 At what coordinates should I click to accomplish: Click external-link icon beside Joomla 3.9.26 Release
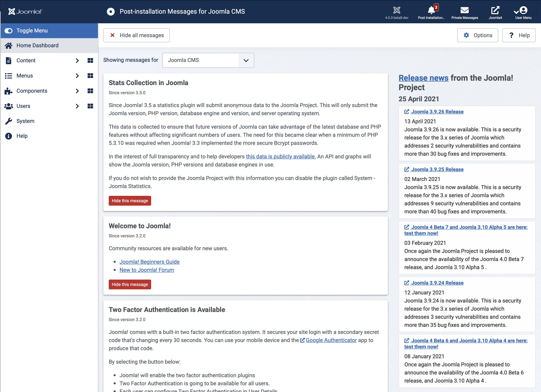click(407, 112)
